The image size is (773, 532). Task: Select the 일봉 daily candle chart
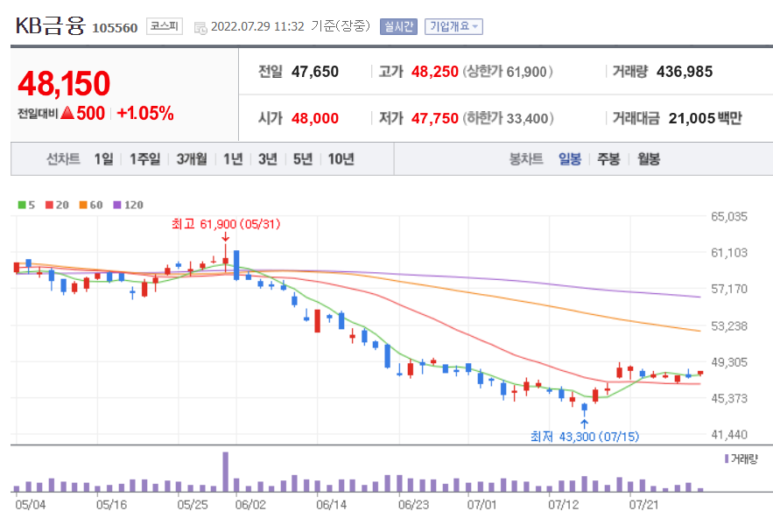click(570, 159)
